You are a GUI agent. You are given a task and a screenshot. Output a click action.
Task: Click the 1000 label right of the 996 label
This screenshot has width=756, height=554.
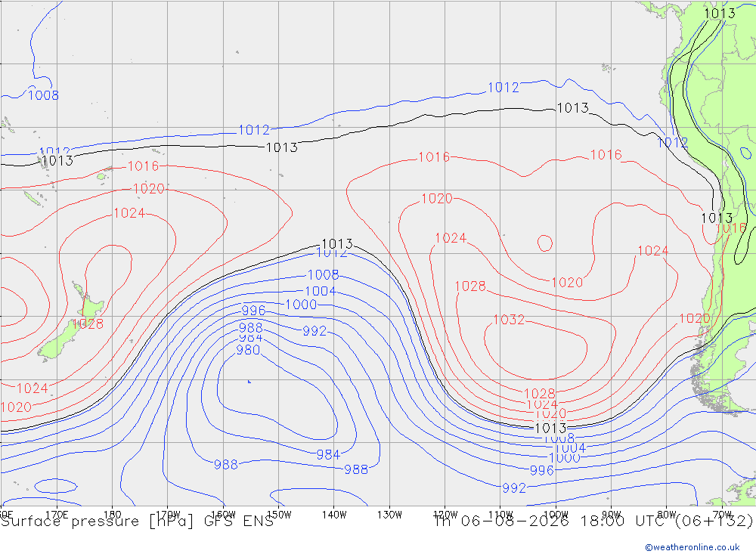pyautogui.click(x=302, y=305)
